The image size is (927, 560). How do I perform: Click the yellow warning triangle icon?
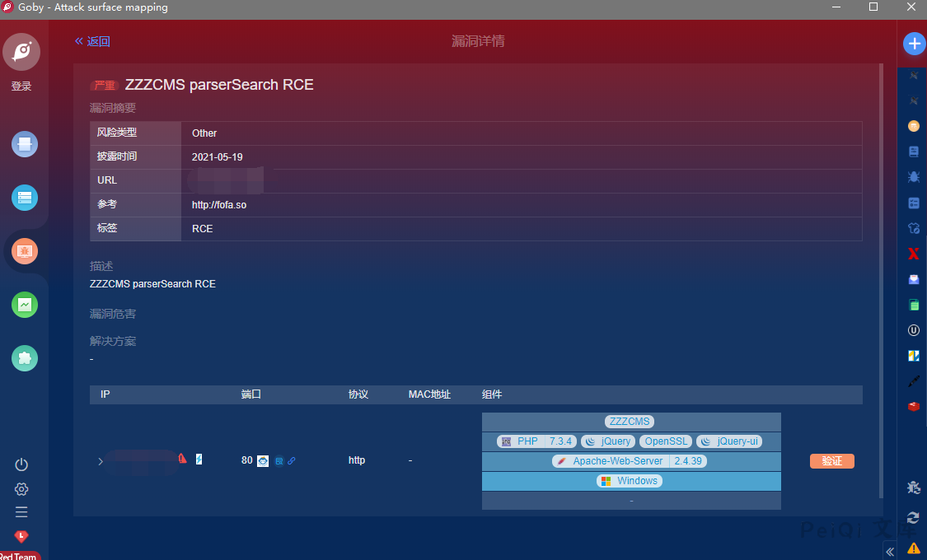coord(913,548)
